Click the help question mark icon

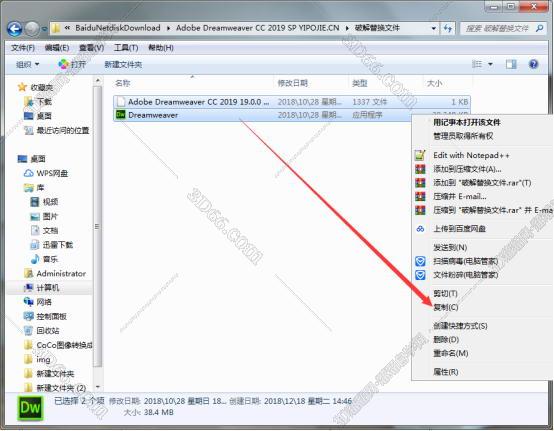click(534, 64)
